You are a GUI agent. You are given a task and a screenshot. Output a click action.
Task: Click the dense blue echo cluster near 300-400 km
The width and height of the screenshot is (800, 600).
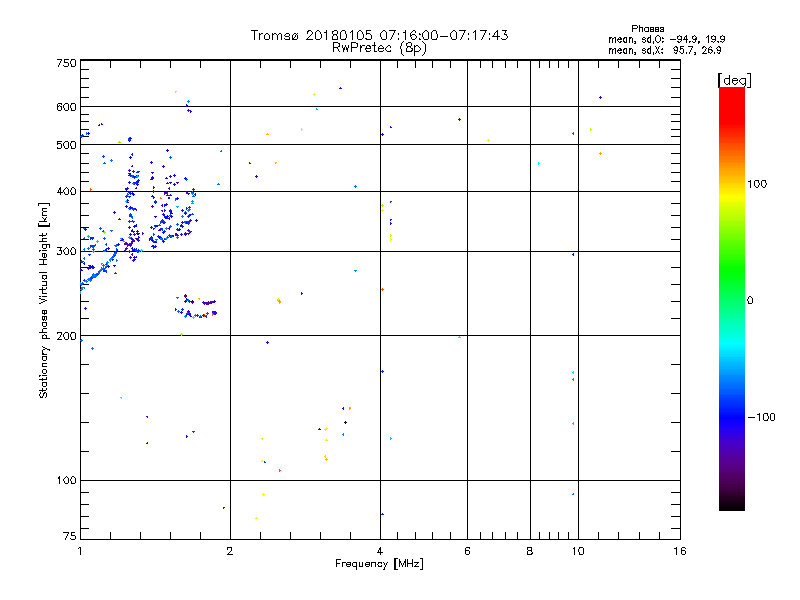click(160, 205)
